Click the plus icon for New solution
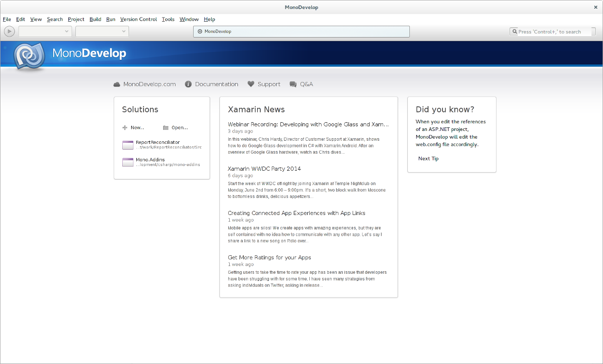 tap(124, 127)
